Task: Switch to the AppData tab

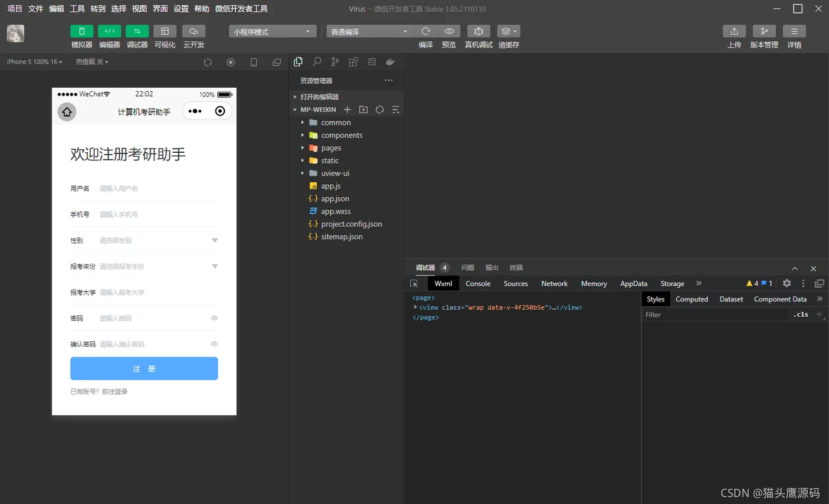Action: (x=634, y=284)
